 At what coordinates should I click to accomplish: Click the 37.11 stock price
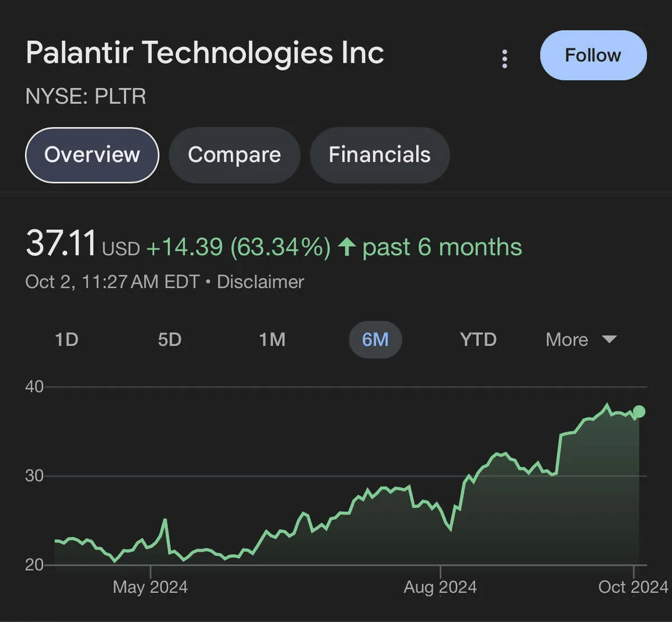[61, 244]
